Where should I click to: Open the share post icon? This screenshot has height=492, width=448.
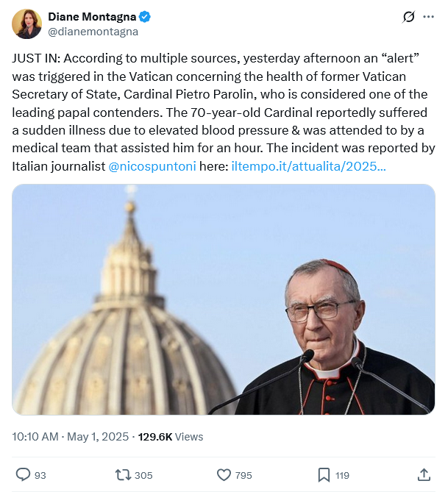pos(424,474)
